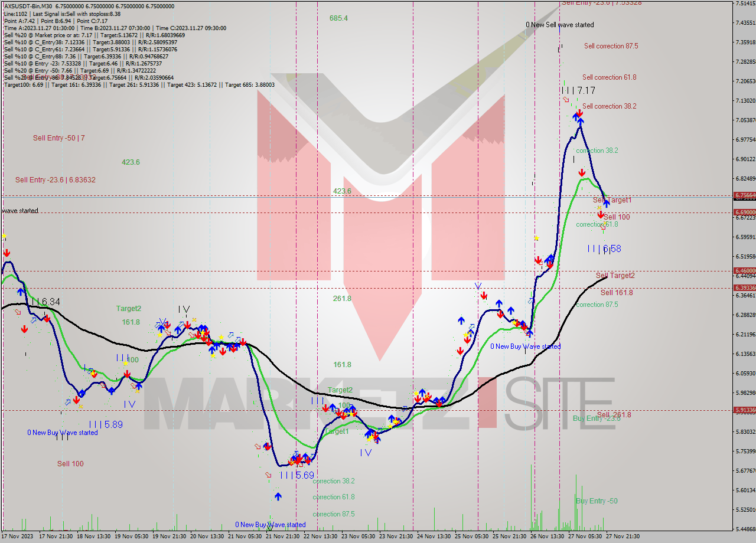The height and width of the screenshot is (543, 756).
Task: Click the '| | | 5.69' wave label
Action: (297, 475)
